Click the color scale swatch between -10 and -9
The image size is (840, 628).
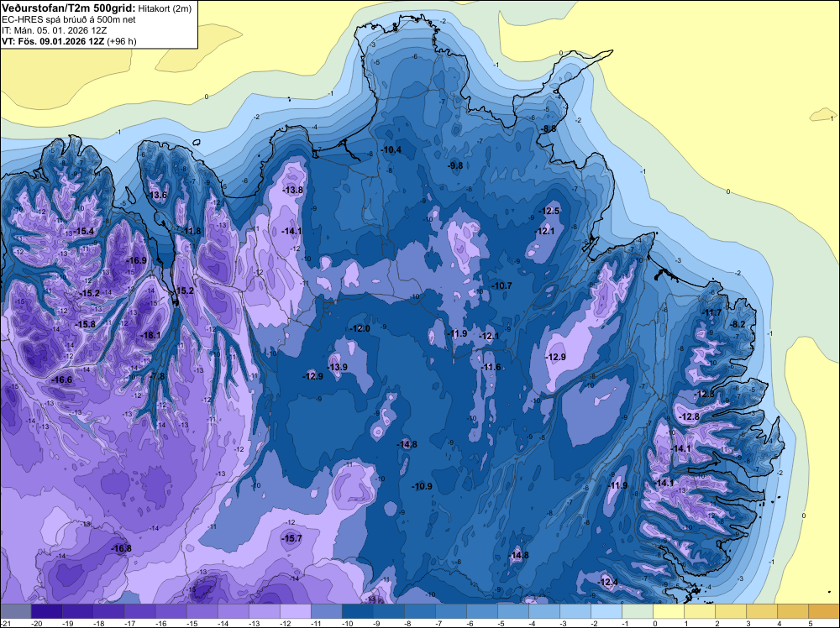(358, 611)
